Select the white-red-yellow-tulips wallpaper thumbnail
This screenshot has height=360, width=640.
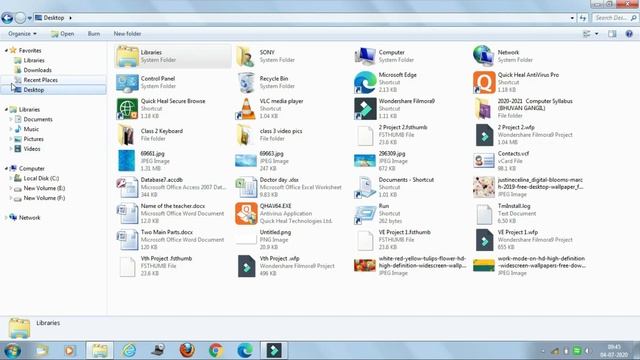click(x=365, y=266)
